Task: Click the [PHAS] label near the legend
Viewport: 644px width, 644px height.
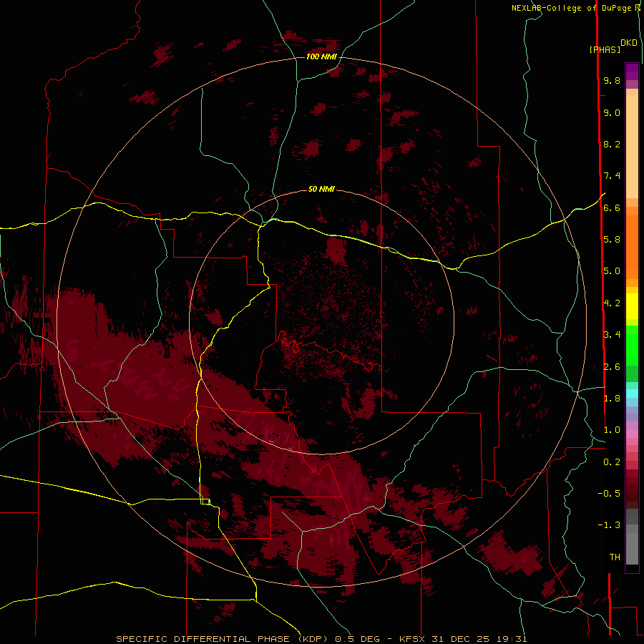Action: coord(604,49)
